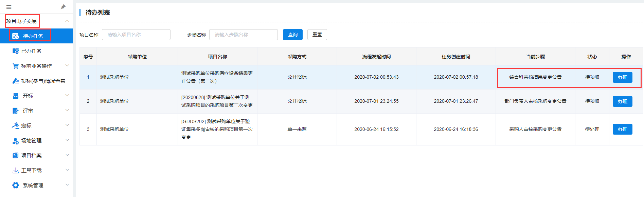Open the 待办任务 menu item
Screen dimensions: 644x197
coord(33,36)
